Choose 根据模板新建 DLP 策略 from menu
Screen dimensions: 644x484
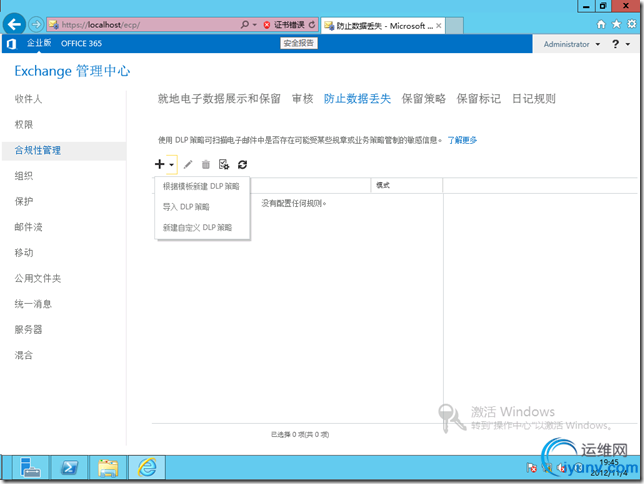tap(201, 187)
